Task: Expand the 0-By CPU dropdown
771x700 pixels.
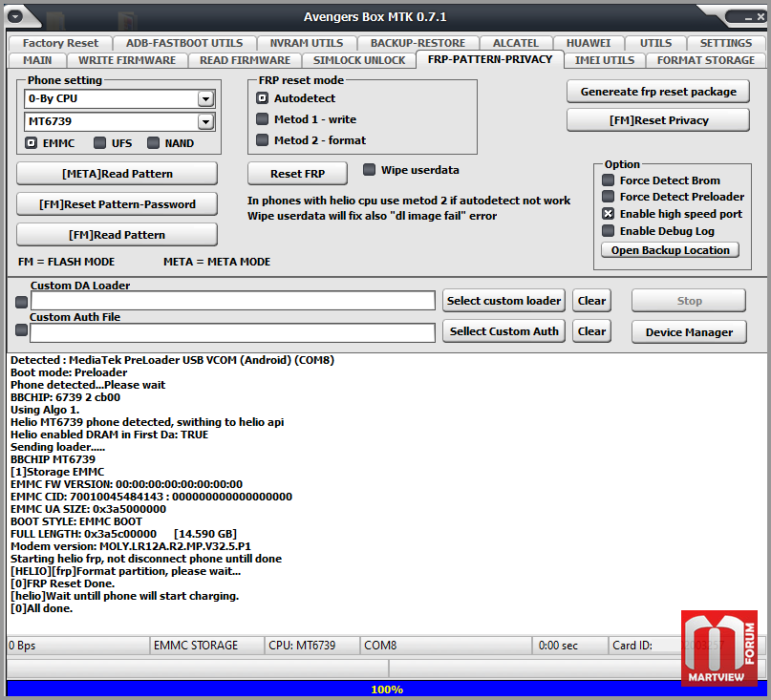Action: 205,98
